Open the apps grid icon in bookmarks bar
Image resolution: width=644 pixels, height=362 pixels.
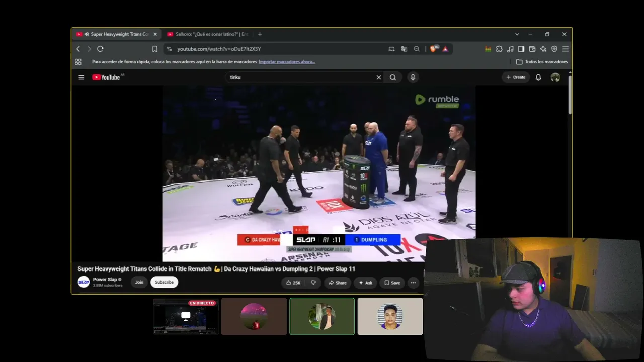(x=78, y=62)
